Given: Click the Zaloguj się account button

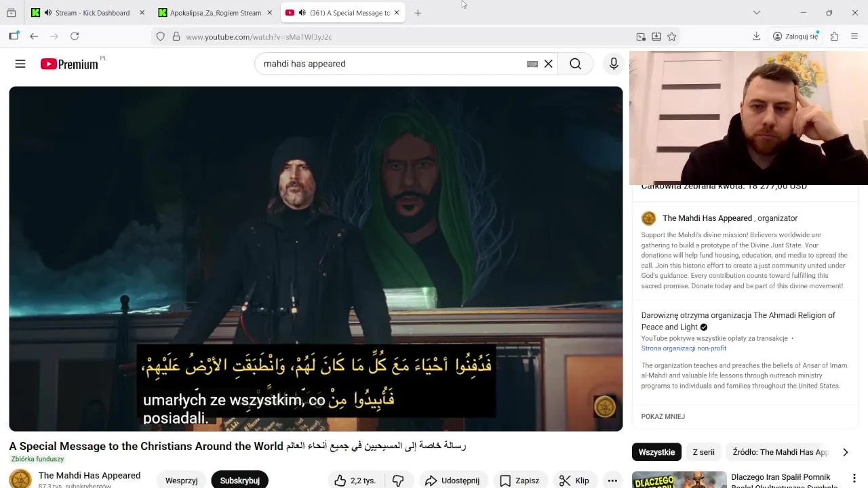Looking at the screenshot, I should 795,37.
